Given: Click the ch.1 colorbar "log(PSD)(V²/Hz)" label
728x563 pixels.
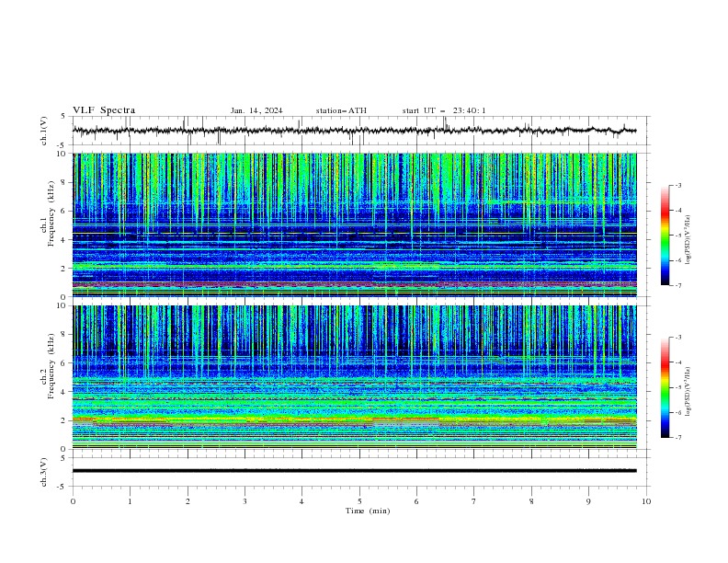Looking at the screenshot, I should click(x=688, y=240).
